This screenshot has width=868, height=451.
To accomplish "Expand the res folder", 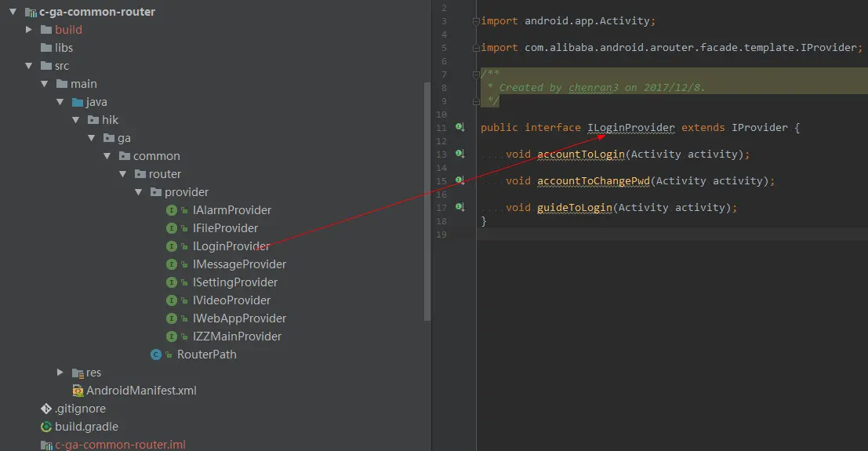I will coord(60,373).
